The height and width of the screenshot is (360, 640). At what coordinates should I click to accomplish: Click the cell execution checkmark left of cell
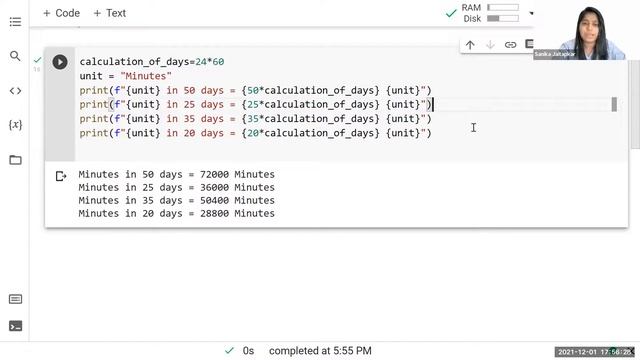(x=38, y=60)
